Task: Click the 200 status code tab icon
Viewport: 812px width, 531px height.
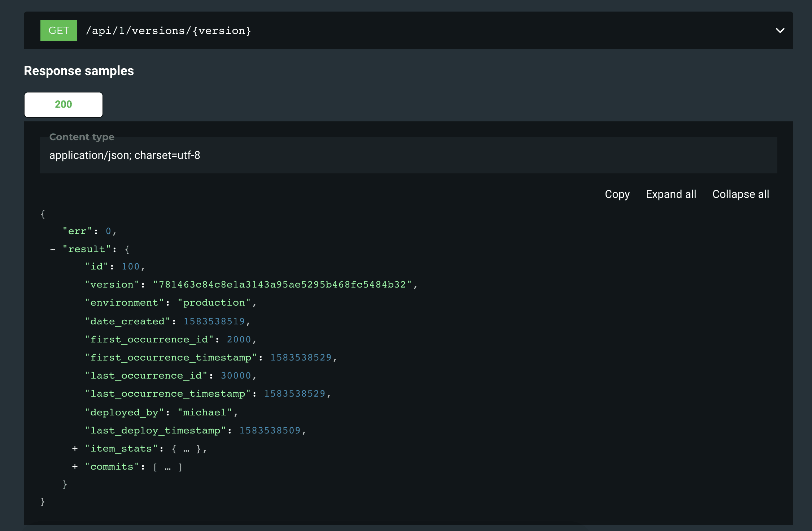Action: [x=63, y=104]
